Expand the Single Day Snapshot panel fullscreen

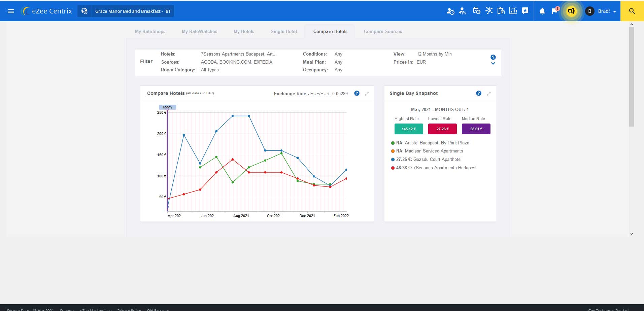pos(489,94)
